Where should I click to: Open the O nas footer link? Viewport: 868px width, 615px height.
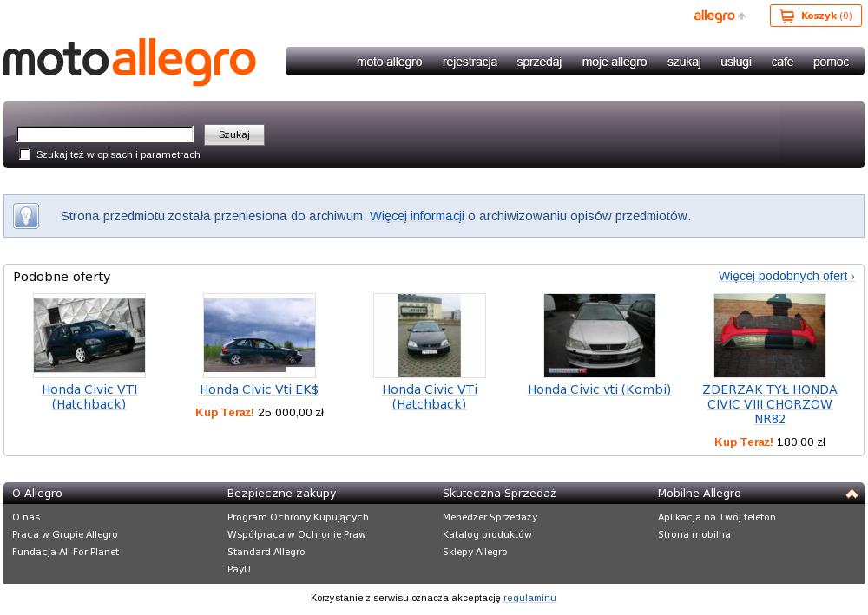(26, 518)
